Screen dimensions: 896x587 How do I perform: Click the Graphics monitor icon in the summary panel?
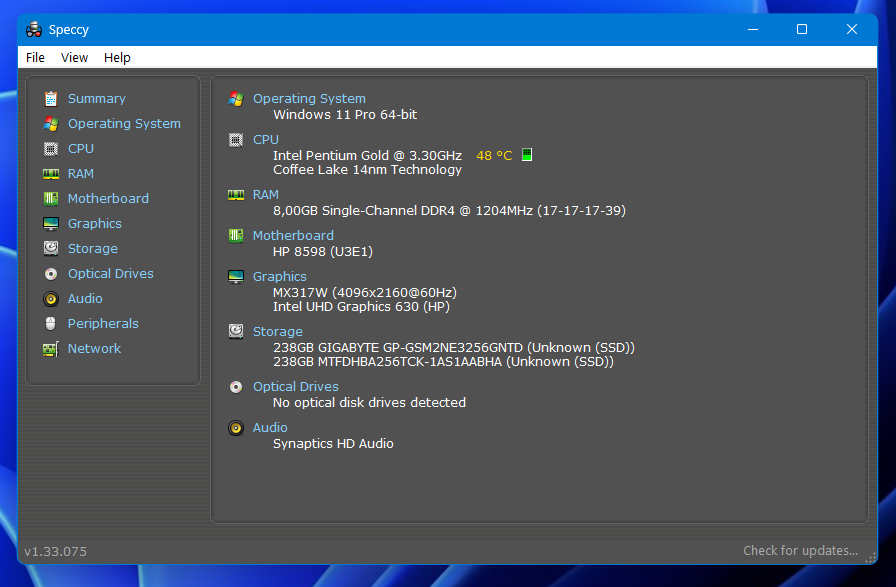pyautogui.click(x=236, y=277)
